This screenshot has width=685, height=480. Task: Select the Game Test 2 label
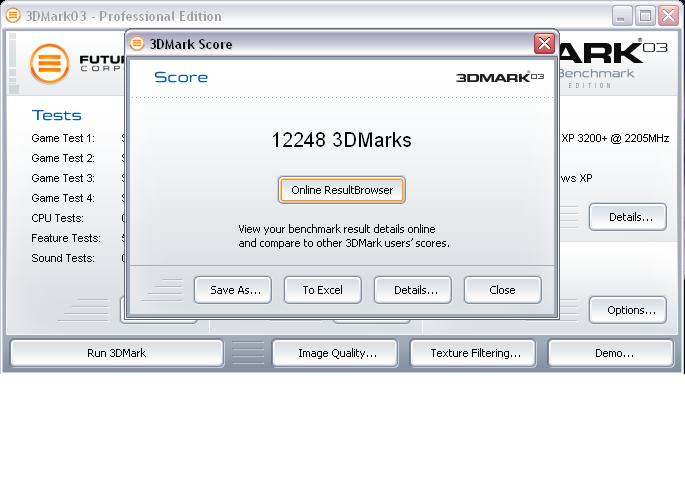[x=63, y=158]
